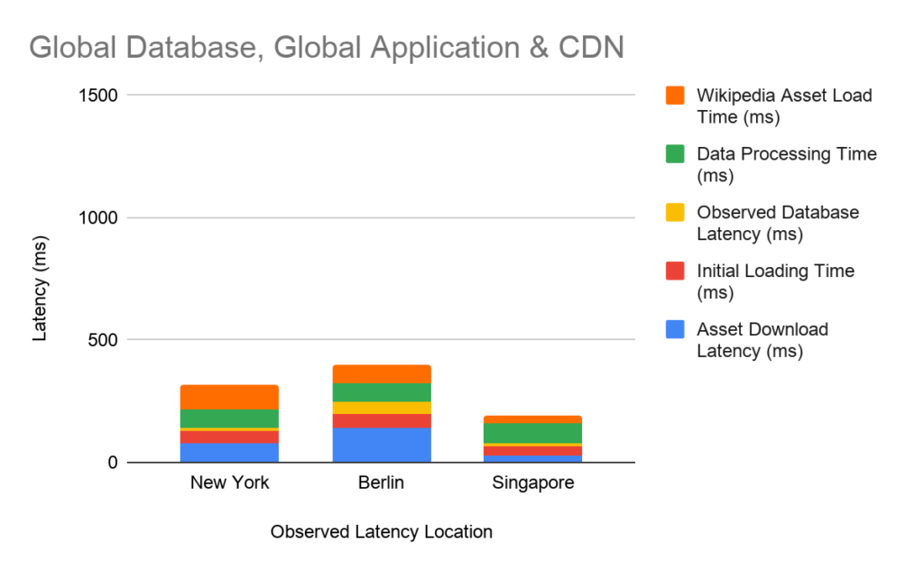This screenshot has height=571, width=924.
Task: Click the orange Wikipedia Asset Load legend swatch
Action: point(675,96)
